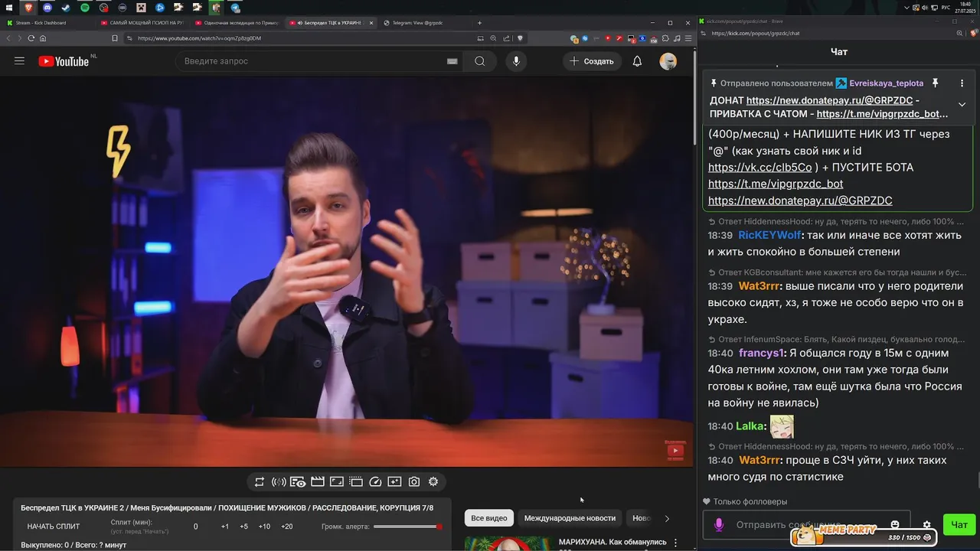980x551 pixels.
Task: Open Telegram from the taskbar
Action: (x=235, y=7)
